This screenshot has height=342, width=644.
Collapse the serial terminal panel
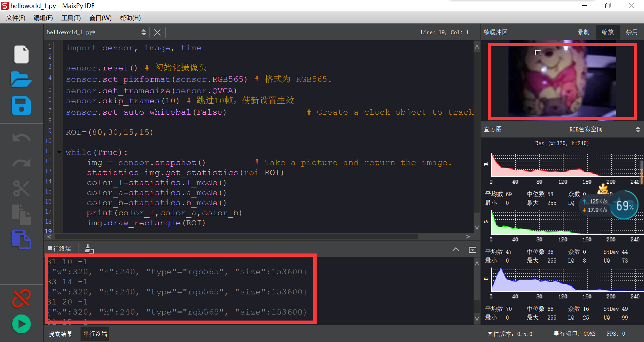click(456, 249)
